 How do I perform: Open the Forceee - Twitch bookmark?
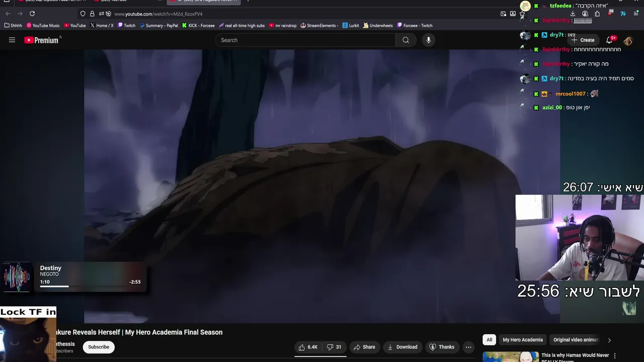[415, 26]
